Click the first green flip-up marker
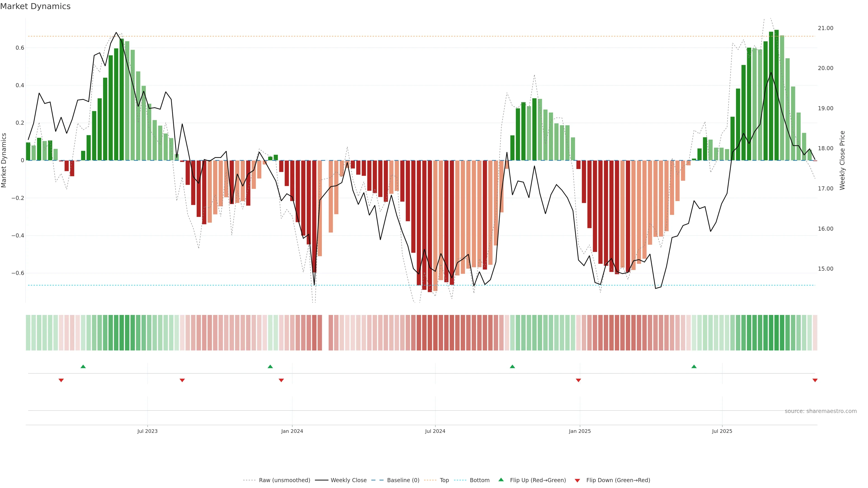Viewport: 868px width, 488px height. click(83, 366)
